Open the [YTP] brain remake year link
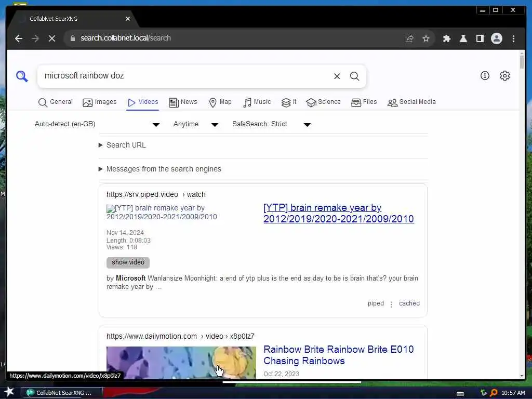532x399 pixels. [339, 213]
